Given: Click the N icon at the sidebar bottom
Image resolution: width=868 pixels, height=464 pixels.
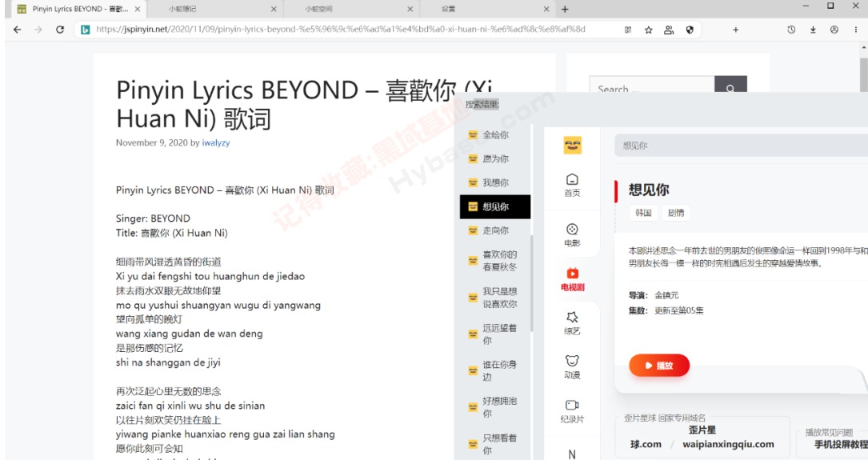Looking at the screenshot, I should tap(572, 454).
